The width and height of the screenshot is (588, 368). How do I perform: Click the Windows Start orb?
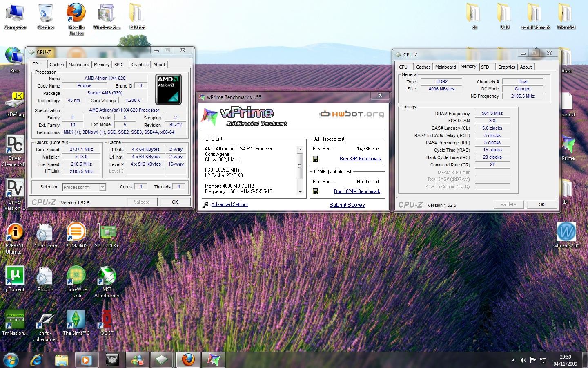tap(11, 360)
